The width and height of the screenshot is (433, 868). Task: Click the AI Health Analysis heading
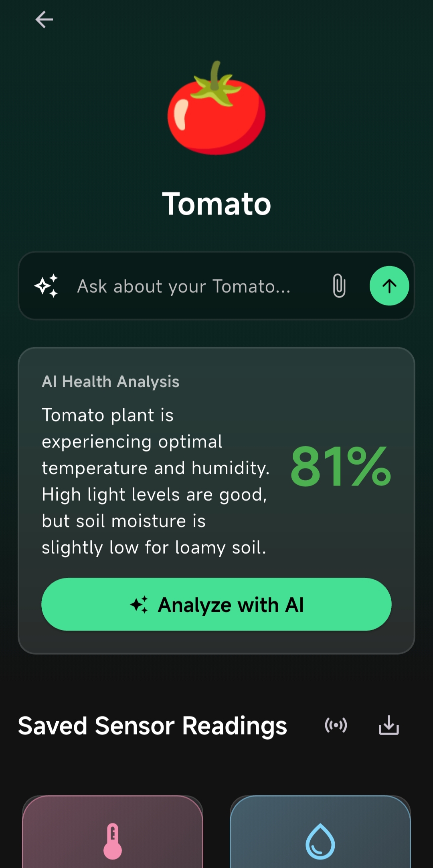click(x=111, y=382)
